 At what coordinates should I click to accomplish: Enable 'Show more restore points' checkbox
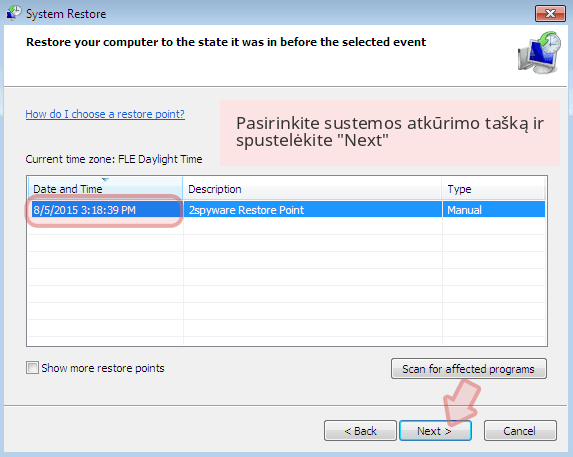(x=32, y=367)
